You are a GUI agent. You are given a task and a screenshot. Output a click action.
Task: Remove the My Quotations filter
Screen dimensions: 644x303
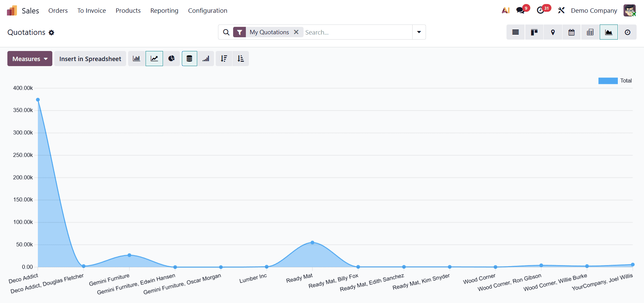coord(297,32)
